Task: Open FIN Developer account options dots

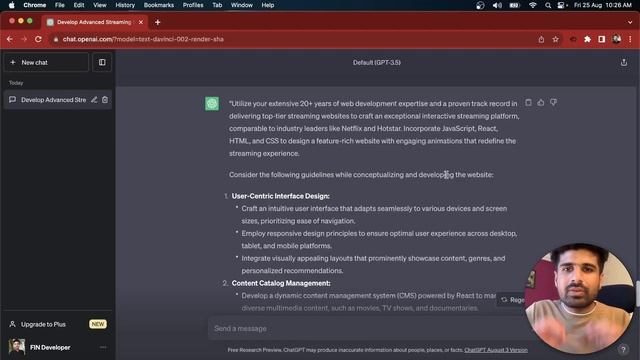Action: tap(103, 347)
